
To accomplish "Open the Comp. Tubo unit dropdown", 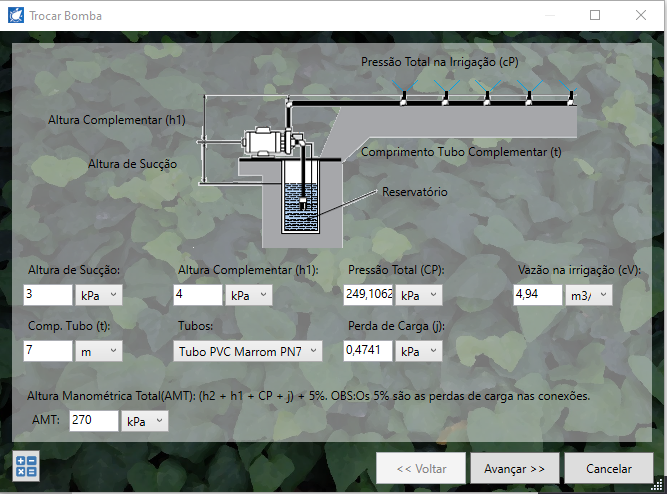I will 98,351.
